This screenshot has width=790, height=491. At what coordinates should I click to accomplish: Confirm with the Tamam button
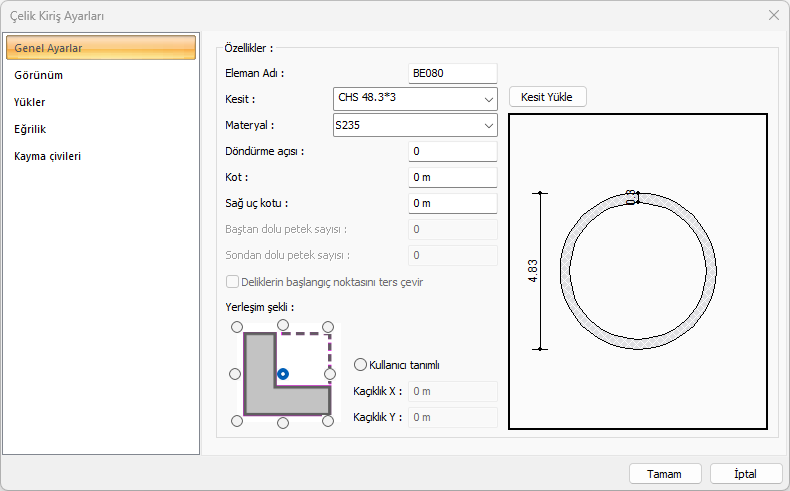coord(665,473)
